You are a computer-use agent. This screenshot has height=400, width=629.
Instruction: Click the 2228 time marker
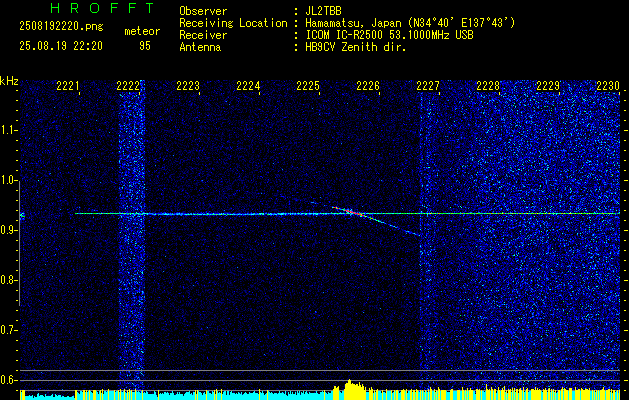click(488, 85)
